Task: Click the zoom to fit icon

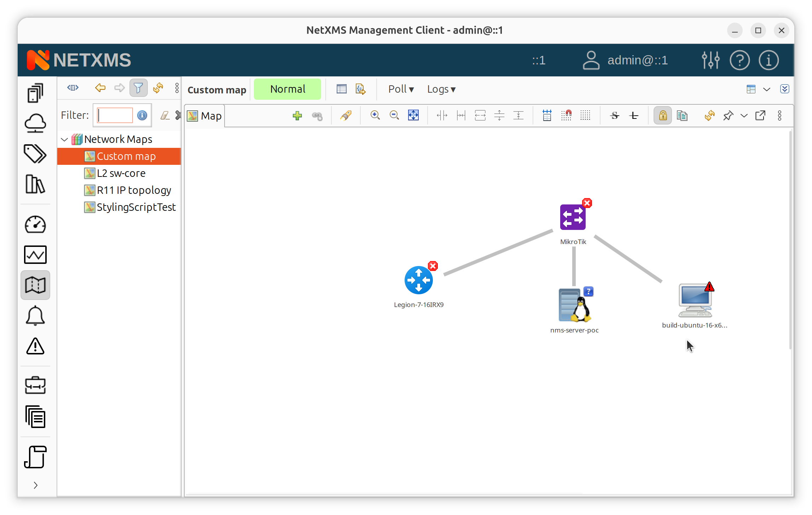Action: [413, 115]
